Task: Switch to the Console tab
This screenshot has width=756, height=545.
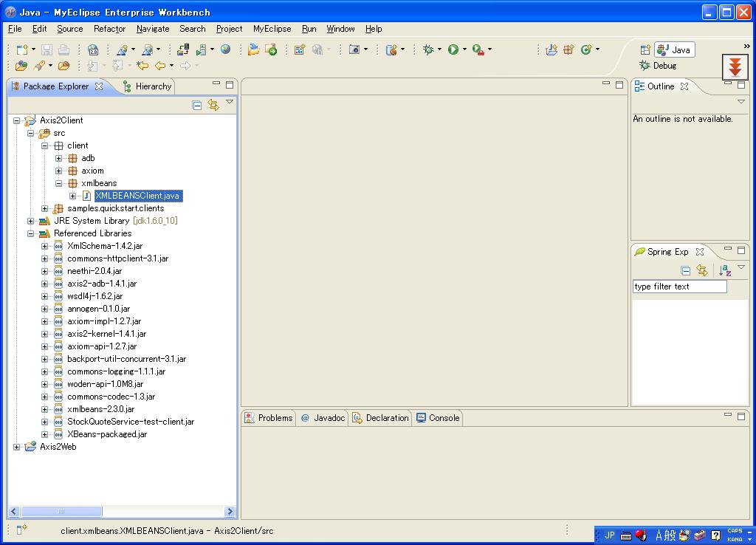Action: (438, 418)
